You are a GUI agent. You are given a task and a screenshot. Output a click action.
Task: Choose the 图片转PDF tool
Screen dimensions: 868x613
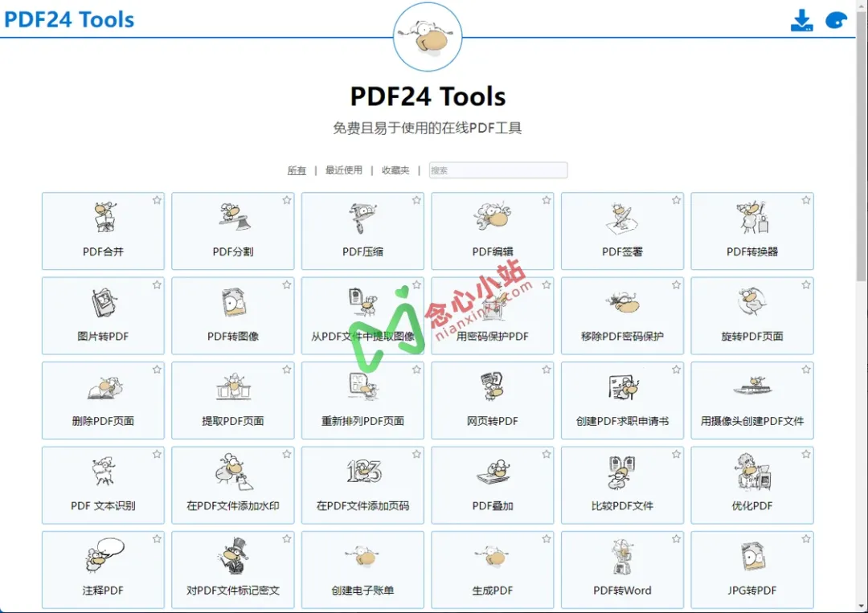pos(103,316)
